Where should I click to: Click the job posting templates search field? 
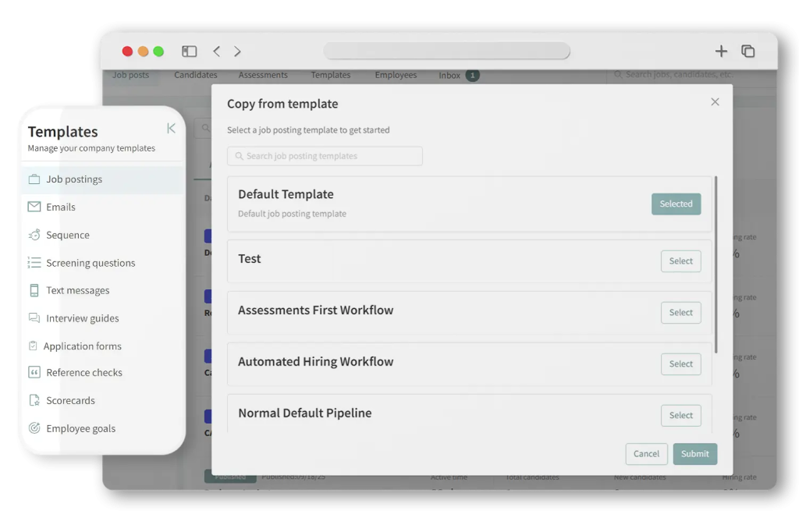325,156
